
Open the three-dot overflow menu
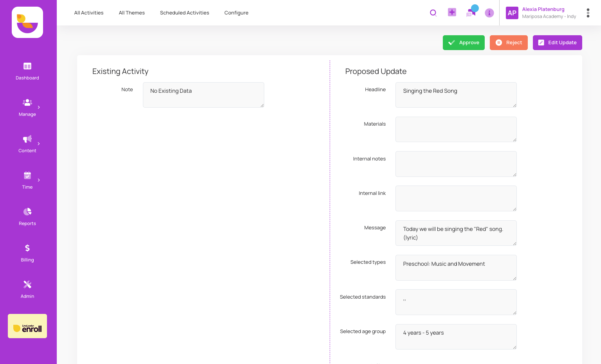click(x=588, y=13)
